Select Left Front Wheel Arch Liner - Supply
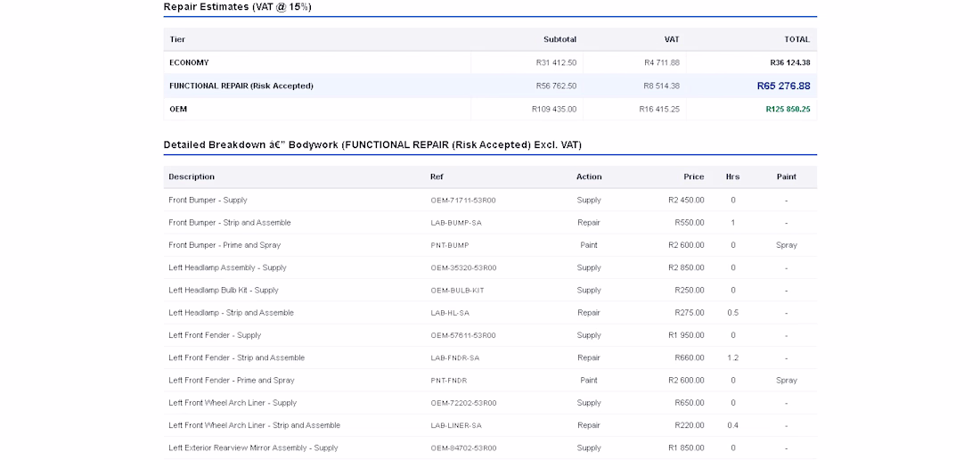The height and width of the screenshot is (460, 980). coord(233,403)
